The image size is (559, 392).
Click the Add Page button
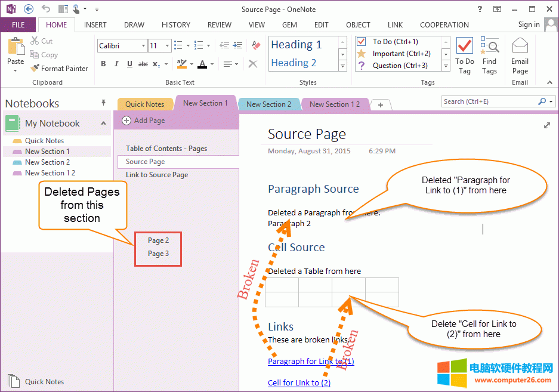(144, 121)
